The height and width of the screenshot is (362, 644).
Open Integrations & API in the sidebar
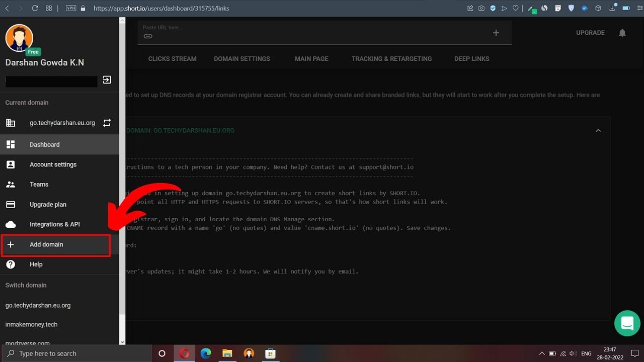click(x=59, y=224)
